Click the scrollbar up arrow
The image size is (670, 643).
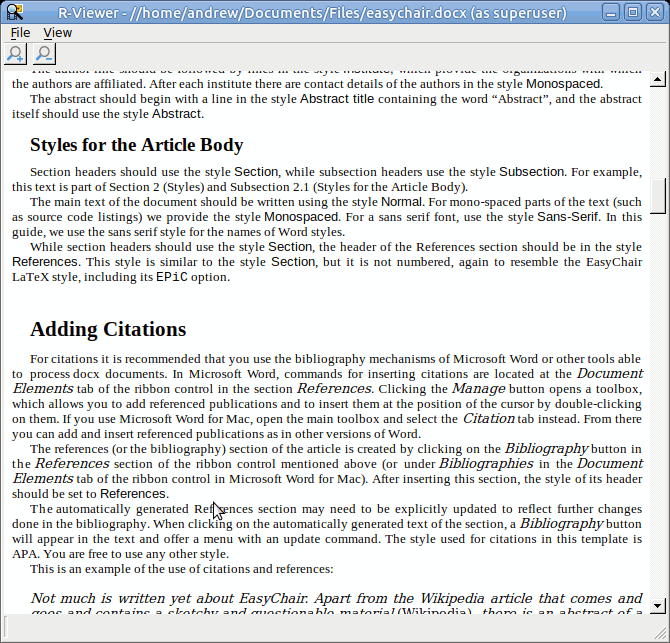point(658,79)
